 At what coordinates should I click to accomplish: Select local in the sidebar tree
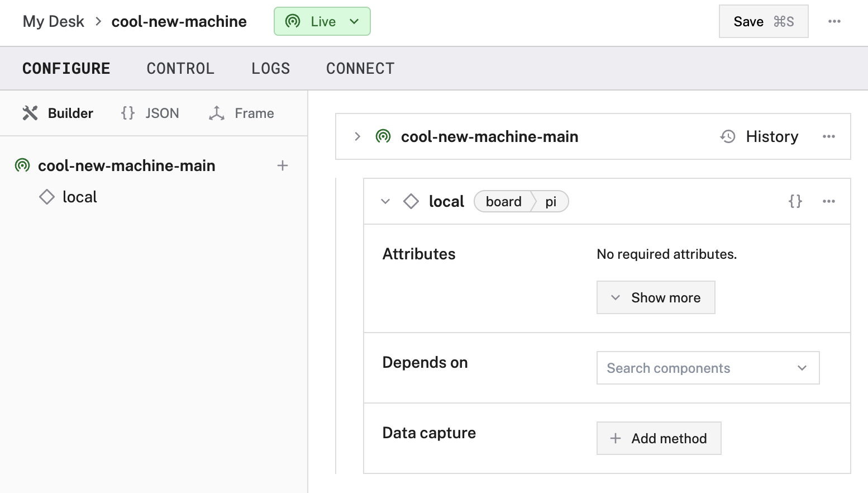[x=79, y=197]
